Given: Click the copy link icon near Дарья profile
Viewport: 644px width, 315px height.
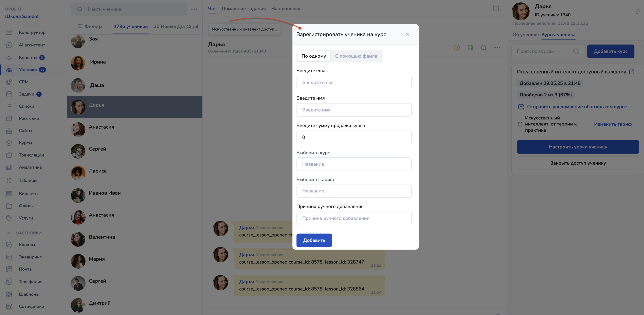Looking at the screenshot, I should 638,11.
